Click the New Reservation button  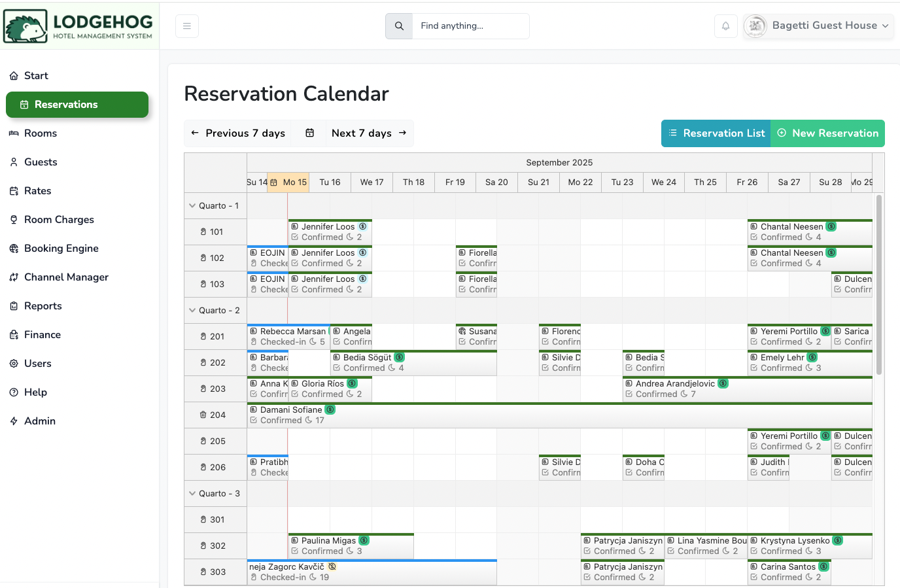tap(827, 133)
